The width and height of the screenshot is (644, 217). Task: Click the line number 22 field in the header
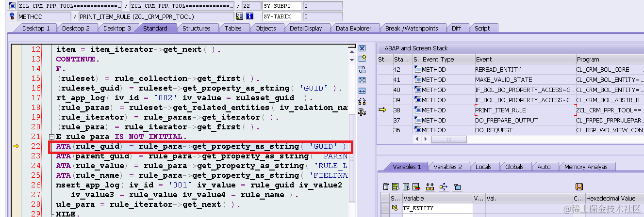(x=252, y=6)
